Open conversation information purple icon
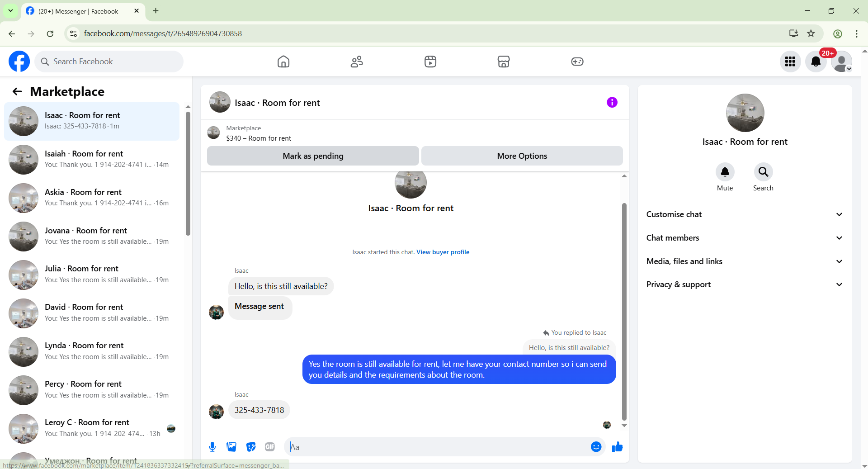Image resolution: width=868 pixels, height=469 pixels. [612, 102]
